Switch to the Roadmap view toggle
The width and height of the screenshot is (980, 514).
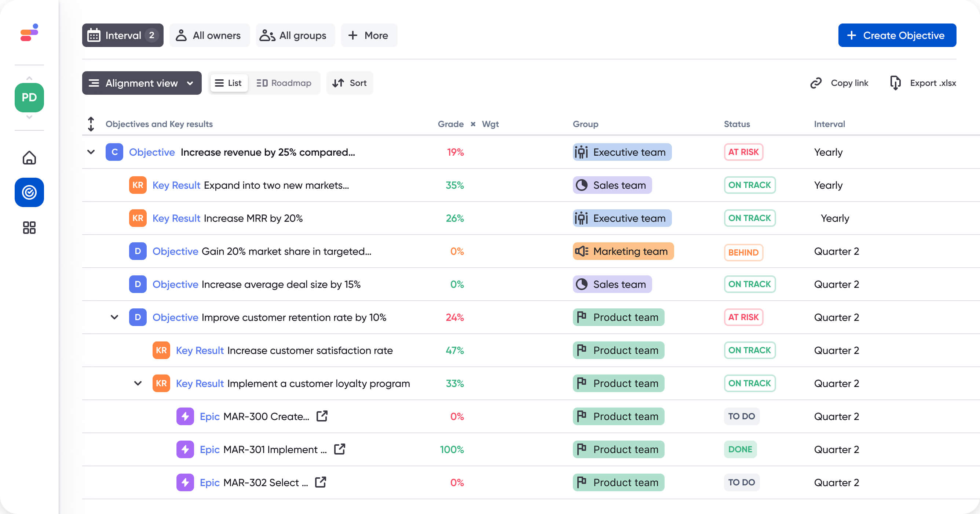click(x=284, y=83)
